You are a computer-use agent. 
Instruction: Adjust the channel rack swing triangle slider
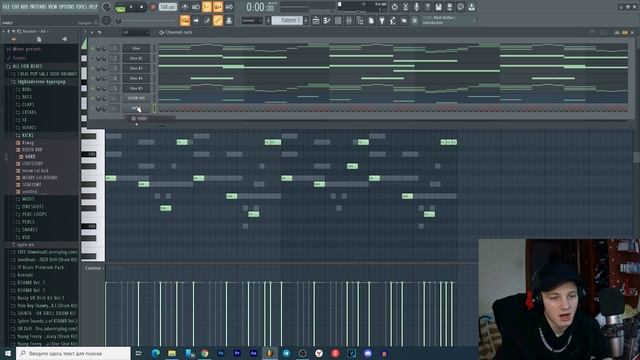pyautogui.click(x=84, y=44)
